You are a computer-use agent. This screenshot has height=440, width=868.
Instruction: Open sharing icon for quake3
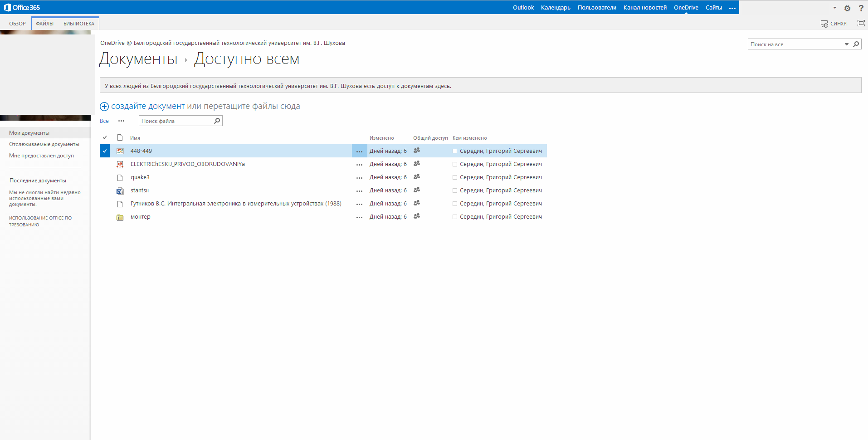click(x=417, y=176)
